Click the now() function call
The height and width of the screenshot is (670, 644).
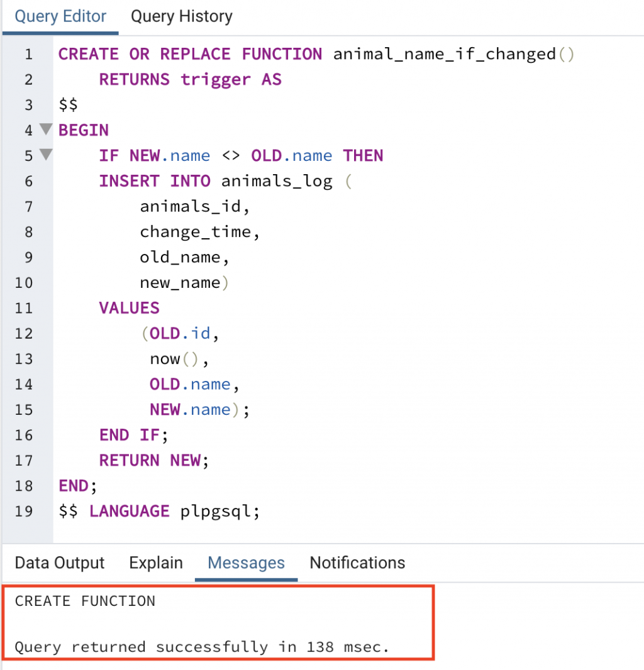[174, 359]
